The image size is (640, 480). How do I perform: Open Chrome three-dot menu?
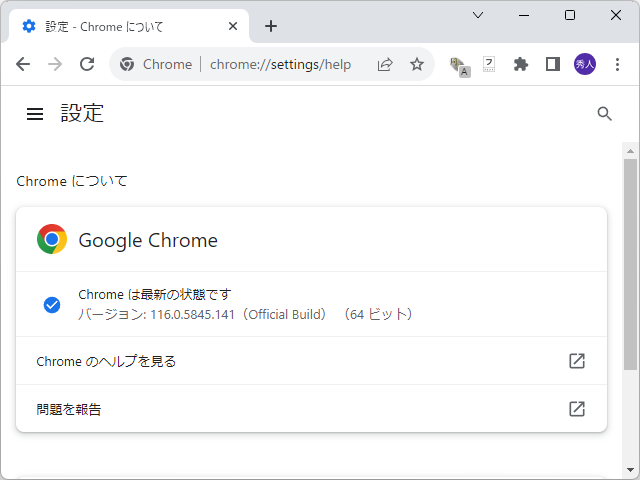[617, 64]
